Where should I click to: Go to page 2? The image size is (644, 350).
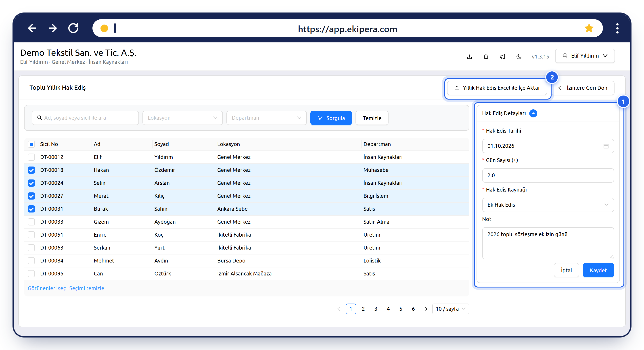point(363,309)
